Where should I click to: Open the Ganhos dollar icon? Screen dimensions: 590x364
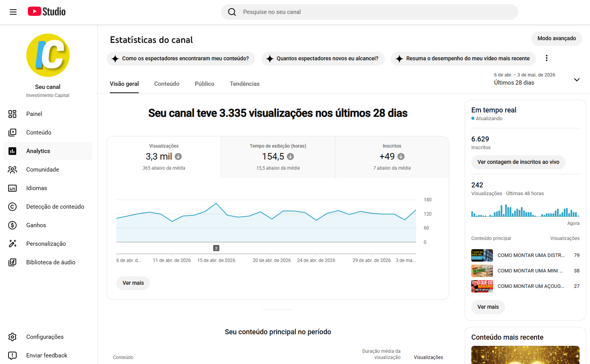click(12, 225)
